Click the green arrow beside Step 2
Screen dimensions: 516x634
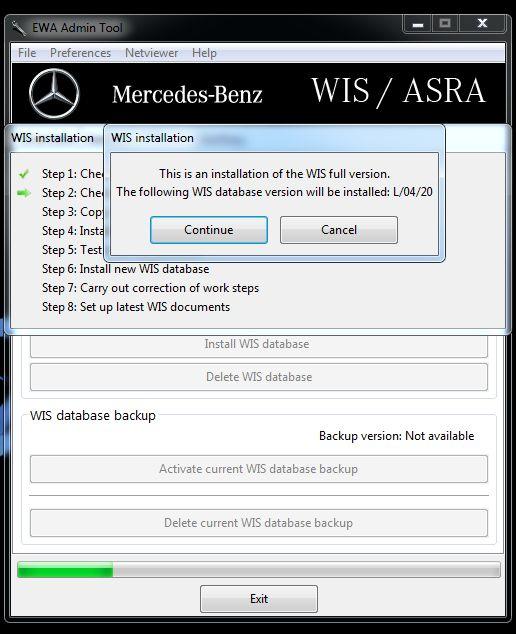(x=24, y=193)
